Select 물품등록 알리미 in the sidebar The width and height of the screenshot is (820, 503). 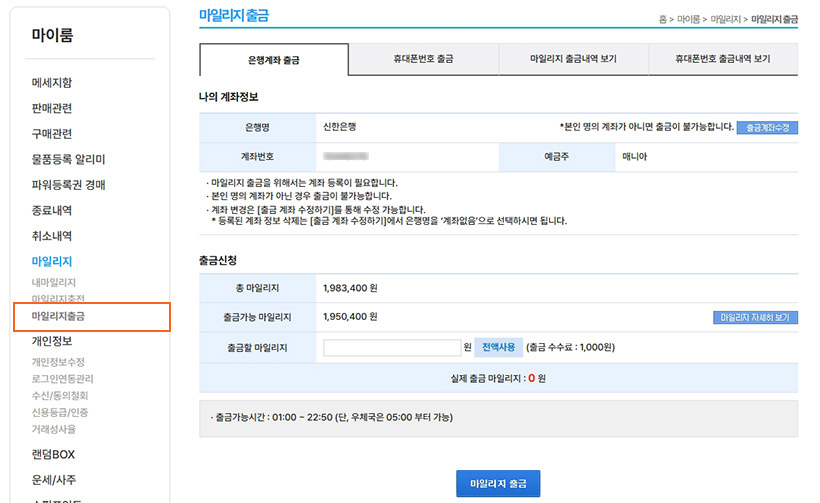tap(68, 159)
